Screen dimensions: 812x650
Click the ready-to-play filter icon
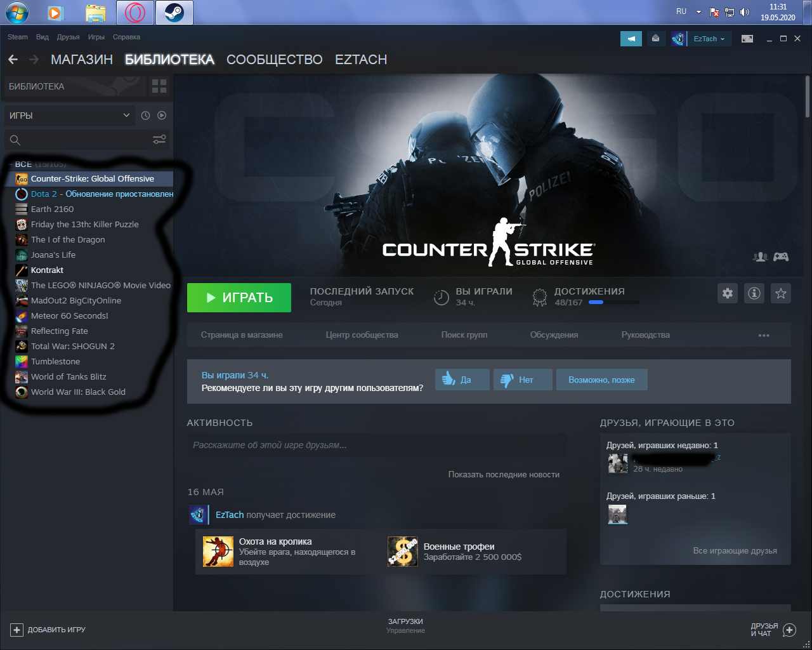[x=162, y=116]
